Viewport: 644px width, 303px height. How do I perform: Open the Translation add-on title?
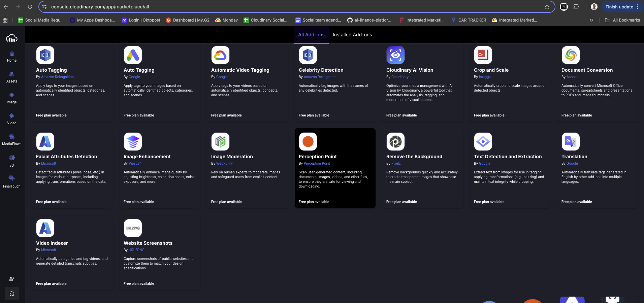pos(574,157)
